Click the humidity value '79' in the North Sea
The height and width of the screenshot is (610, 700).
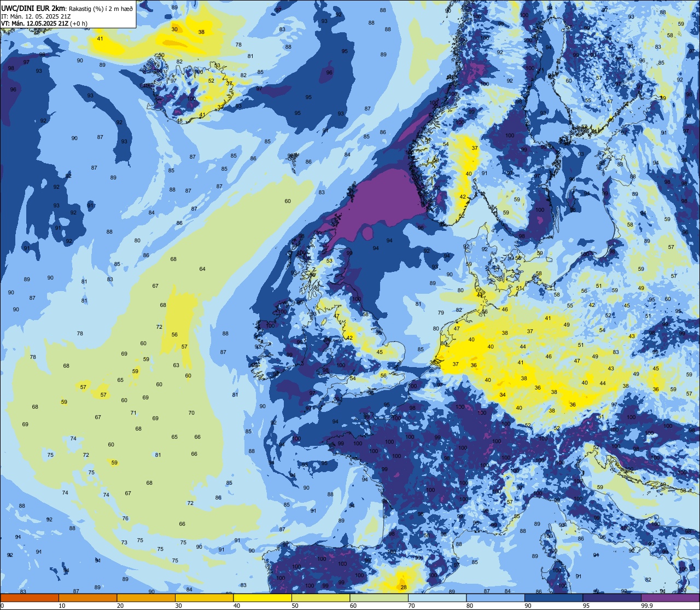click(441, 313)
